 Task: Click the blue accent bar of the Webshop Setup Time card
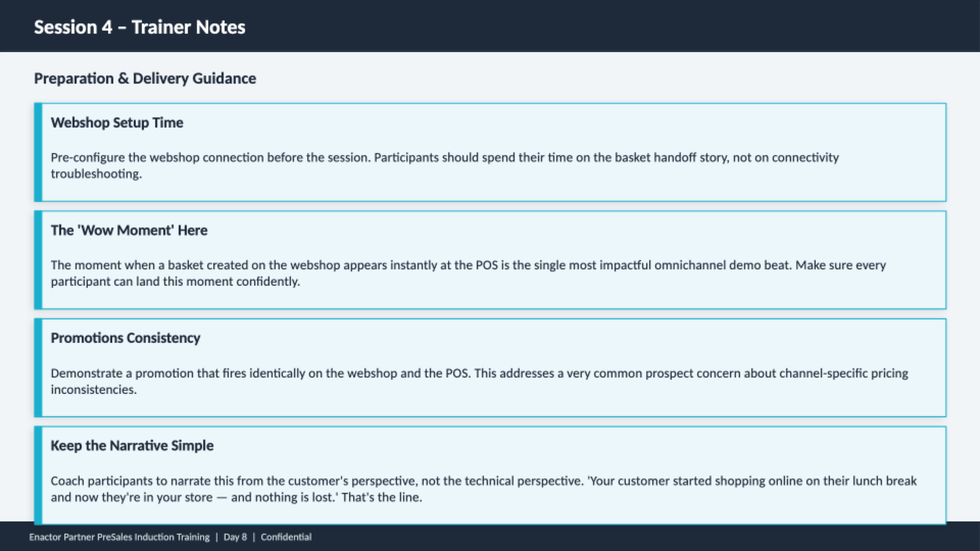38,152
